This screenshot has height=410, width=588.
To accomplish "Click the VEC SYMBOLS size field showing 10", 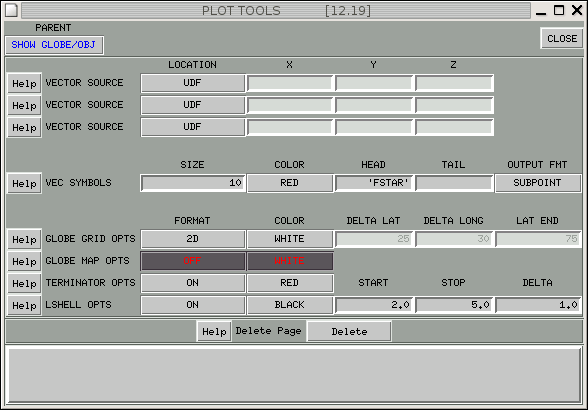I will click(x=193, y=183).
